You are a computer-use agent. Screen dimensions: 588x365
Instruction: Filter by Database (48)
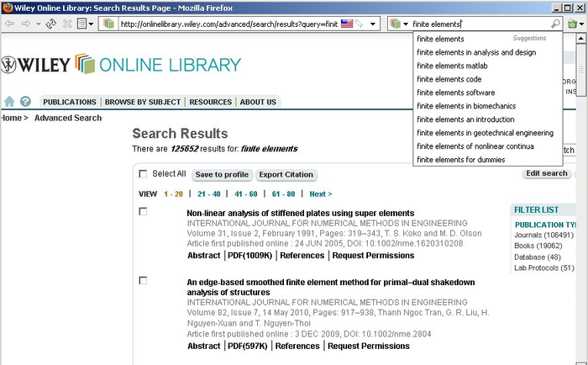tap(538, 257)
